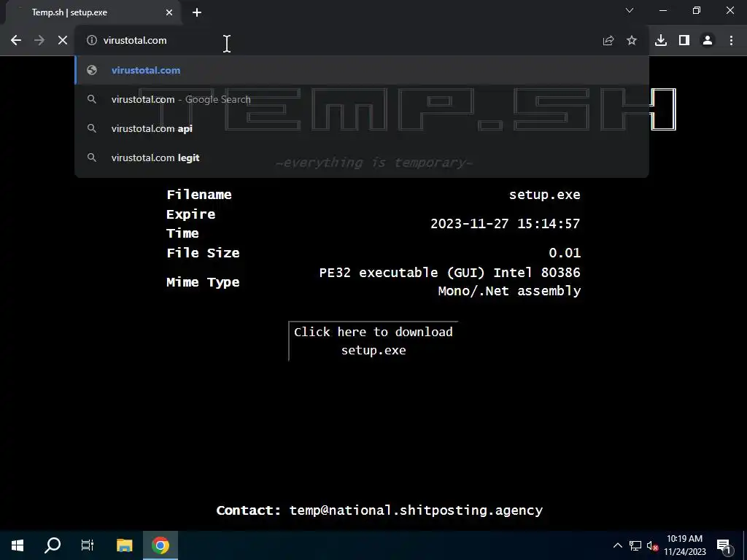Choose virustotal.com - Google Search suggestion
Viewport: 747px width, 560px height.
pos(362,99)
